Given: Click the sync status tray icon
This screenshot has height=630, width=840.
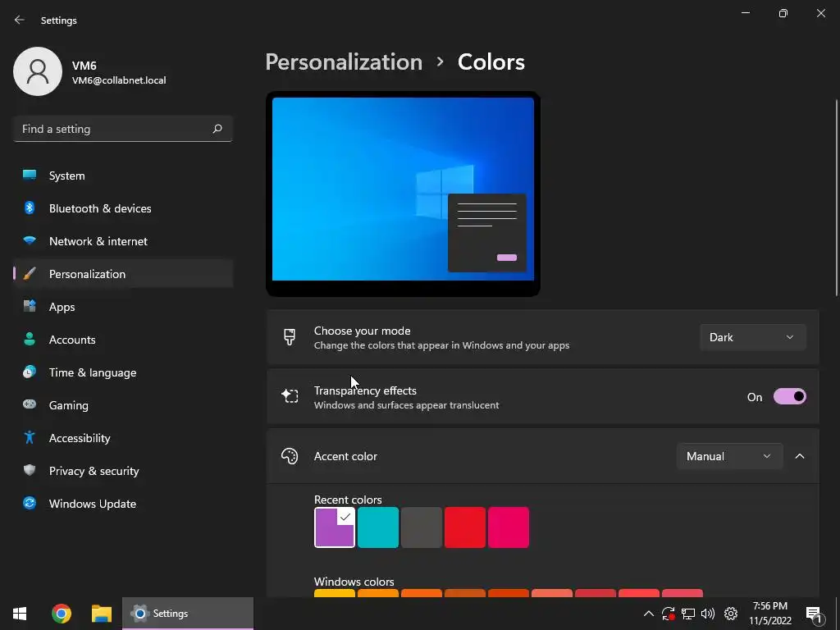Looking at the screenshot, I should (668, 614).
